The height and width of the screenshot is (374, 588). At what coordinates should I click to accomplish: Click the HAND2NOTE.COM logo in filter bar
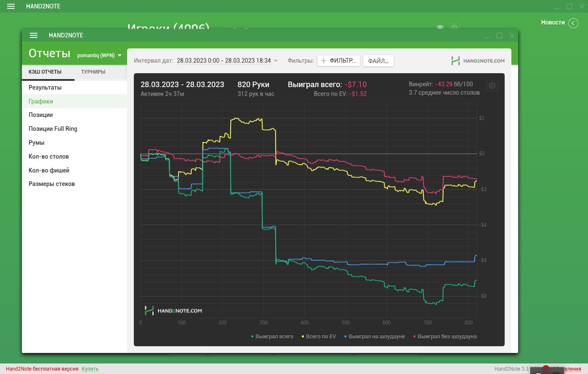[478, 61]
